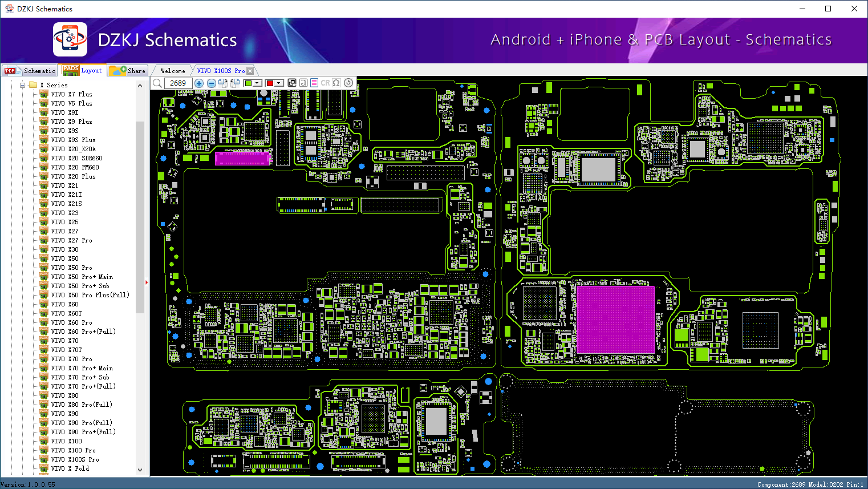This screenshot has height=489, width=868.
Task: Open VIVO X100S Pro tree entry
Action: click(75, 459)
